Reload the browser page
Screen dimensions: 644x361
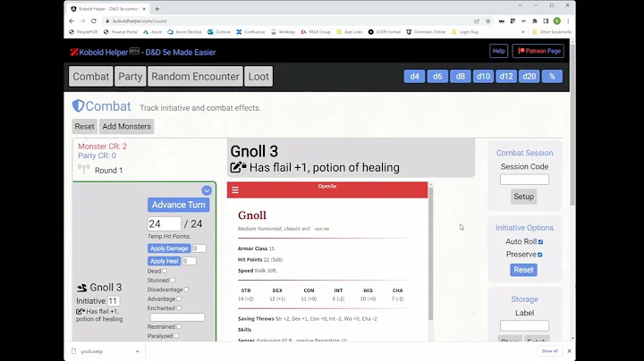[94, 21]
